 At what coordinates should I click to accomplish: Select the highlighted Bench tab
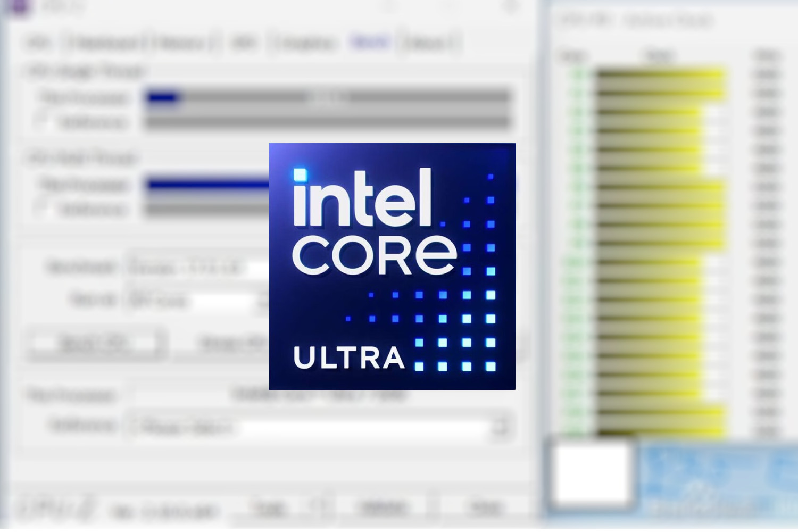click(x=370, y=42)
